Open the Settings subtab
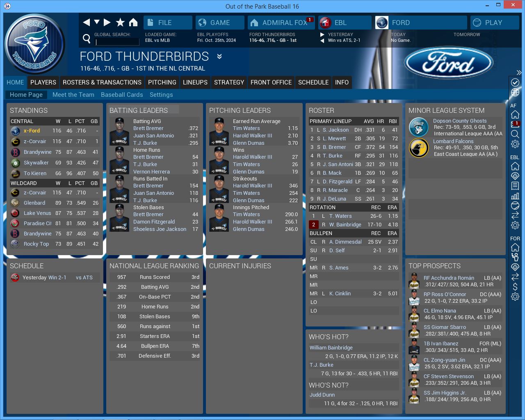525x420 pixels. click(161, 95)
